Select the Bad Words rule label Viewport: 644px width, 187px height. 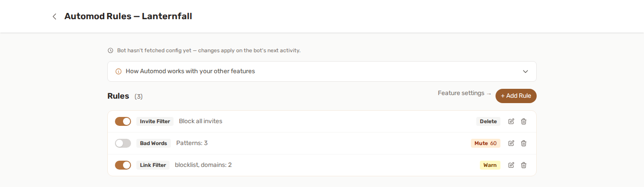tap(153, 143)
